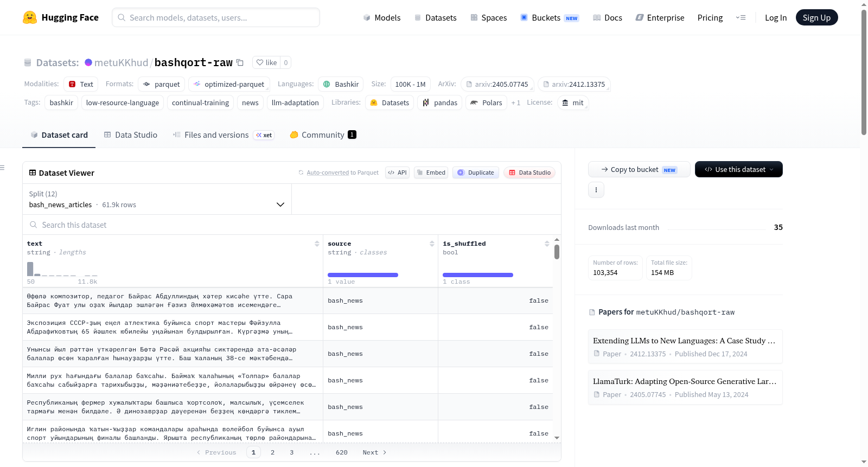Click the xet badge
Viewport: 868px width, 467px height.
tap(264, 135)
